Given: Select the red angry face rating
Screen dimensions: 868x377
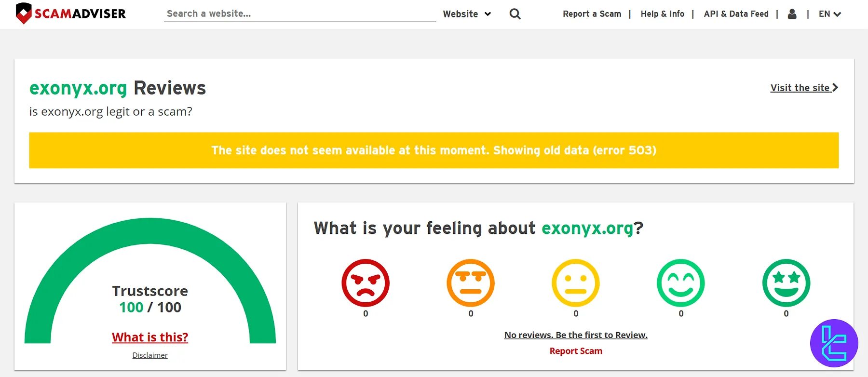Looking at the screenshot, I should tap(366, 283).
